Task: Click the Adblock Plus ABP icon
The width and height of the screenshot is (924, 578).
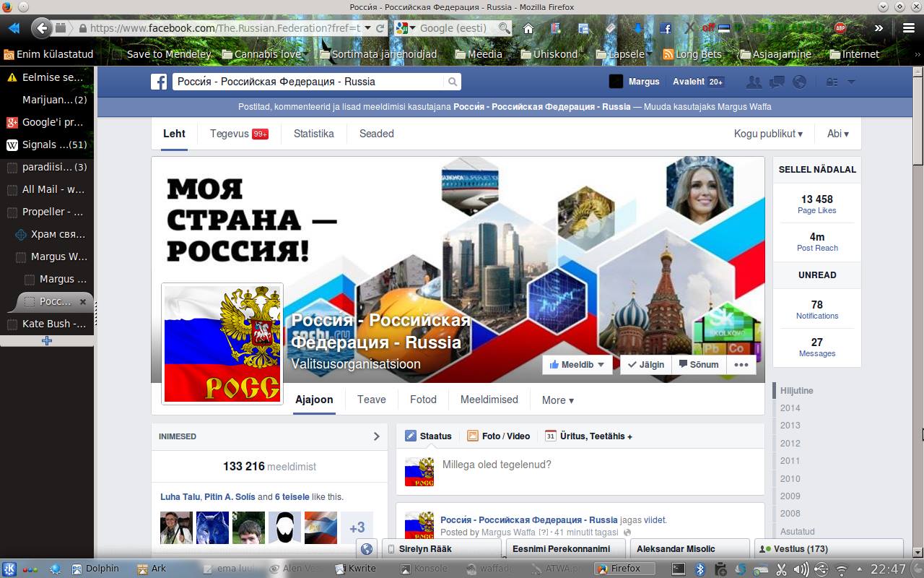Action: coord(840,28)
